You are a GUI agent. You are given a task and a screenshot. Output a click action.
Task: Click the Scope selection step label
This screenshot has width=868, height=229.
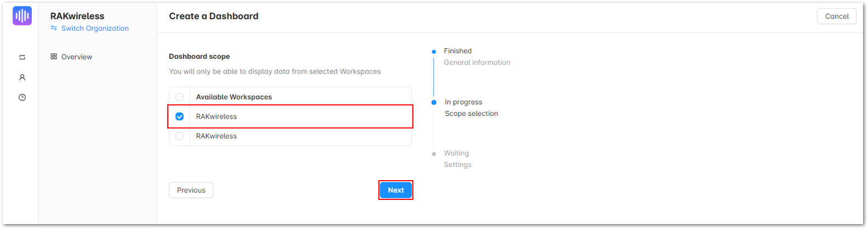[x=472, y=114]
